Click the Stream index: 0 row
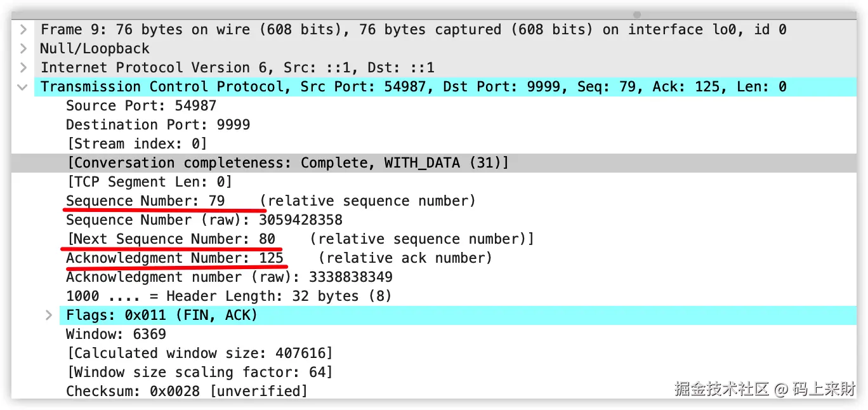This screenshot has width=868, height=410. click(x=136, y=144)
